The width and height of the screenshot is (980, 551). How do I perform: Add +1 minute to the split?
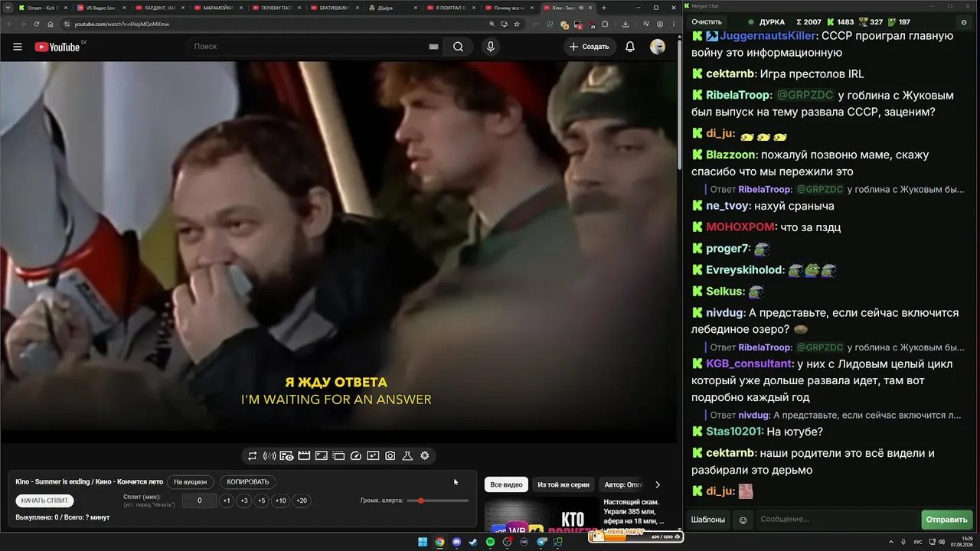[227, 500]
